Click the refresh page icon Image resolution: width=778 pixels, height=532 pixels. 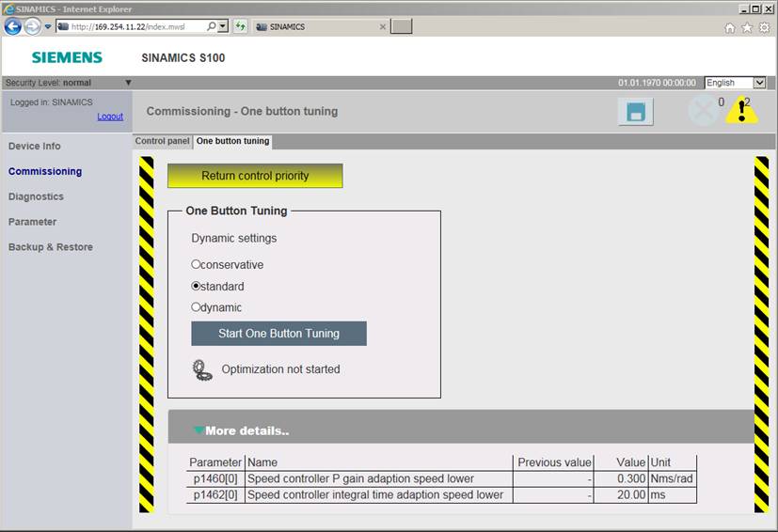pos(241,26)
